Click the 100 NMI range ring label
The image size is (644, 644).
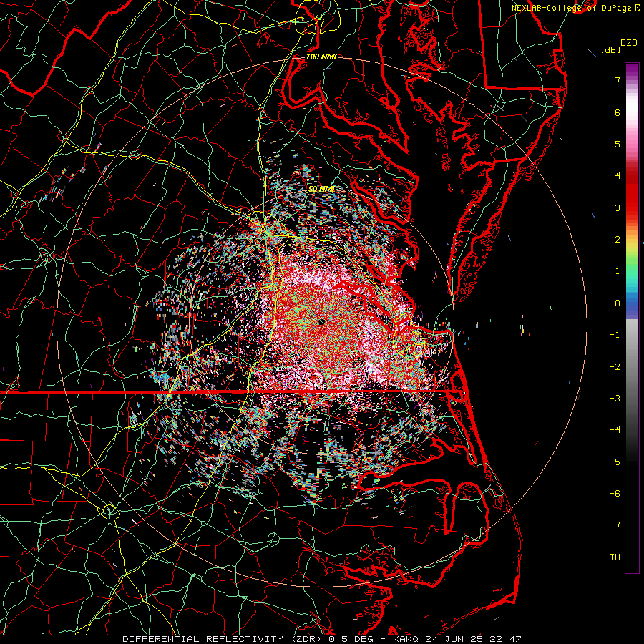[x=321, y=57]
